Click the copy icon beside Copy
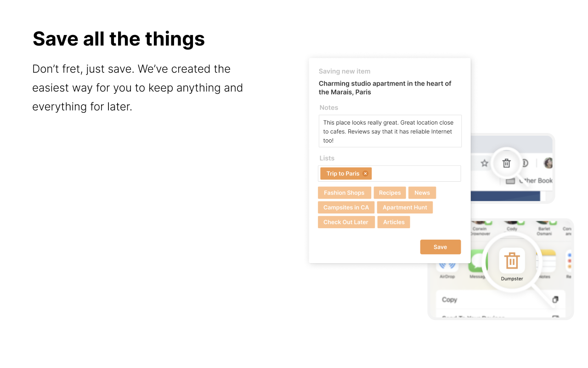 (x=555, y=299)
